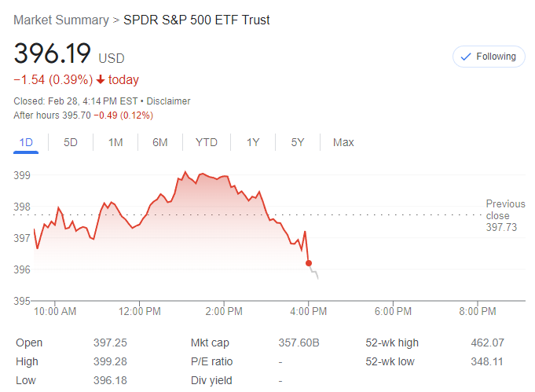
Task: Open the 6M time range
Action: point(160,142)
